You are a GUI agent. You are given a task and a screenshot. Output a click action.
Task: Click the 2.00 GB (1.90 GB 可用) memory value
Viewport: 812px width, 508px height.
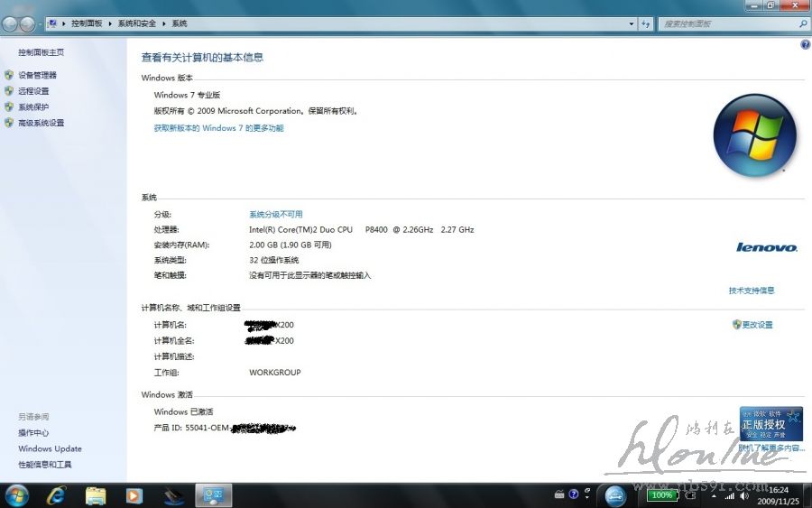(x=291, y=245)
